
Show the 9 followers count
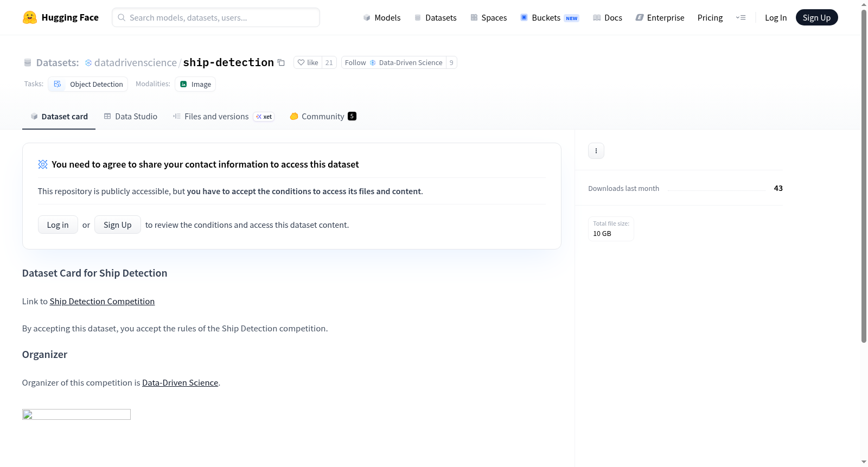451,62
